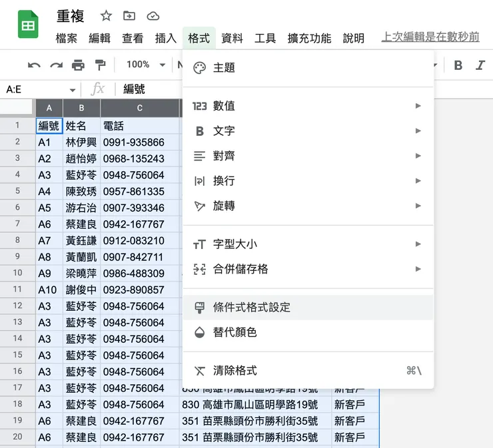Close the 格式 menu

click(199, 38)
